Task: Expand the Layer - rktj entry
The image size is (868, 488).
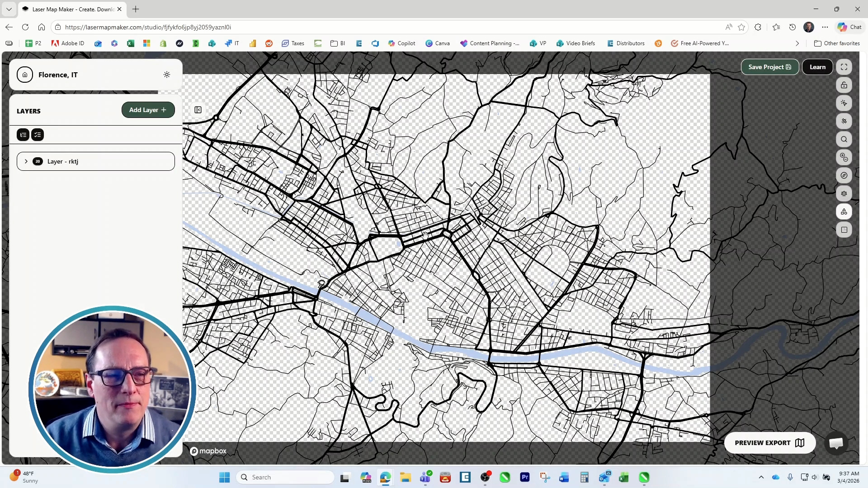Action: pos(26,161)
